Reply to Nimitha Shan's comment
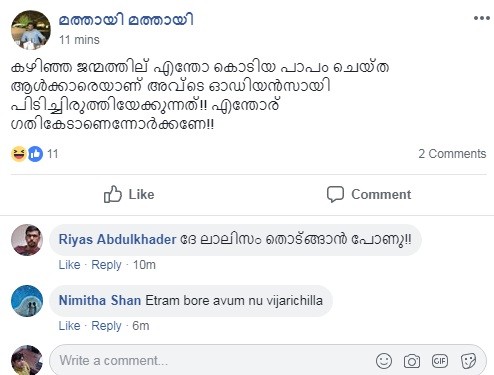494x375 pixels. (106, 326)
